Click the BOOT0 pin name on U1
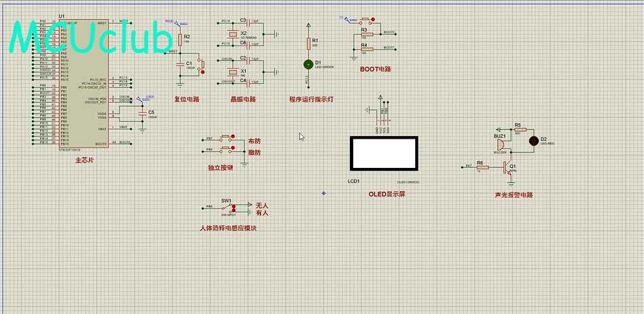Screen dimensions: 644x314 tap(101, 144)
